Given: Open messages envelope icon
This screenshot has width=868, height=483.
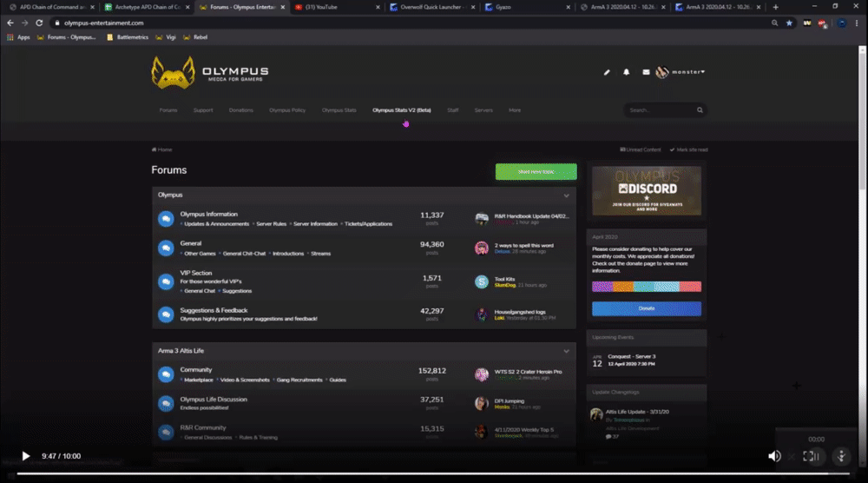Looking at the screenshot, I should pyautogui.click(x=646, y=72).
